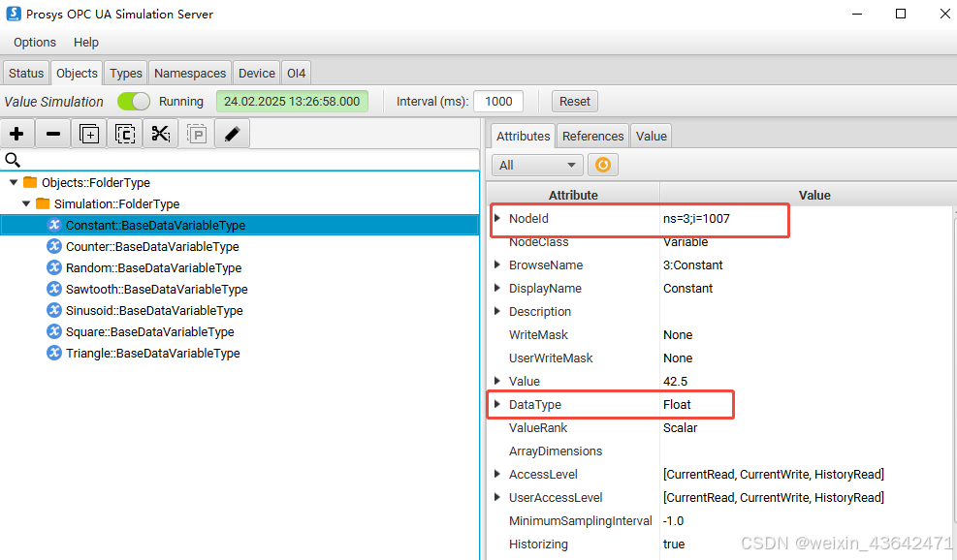Expand the UserAccessLevel attribute row

tap(497, 497)
